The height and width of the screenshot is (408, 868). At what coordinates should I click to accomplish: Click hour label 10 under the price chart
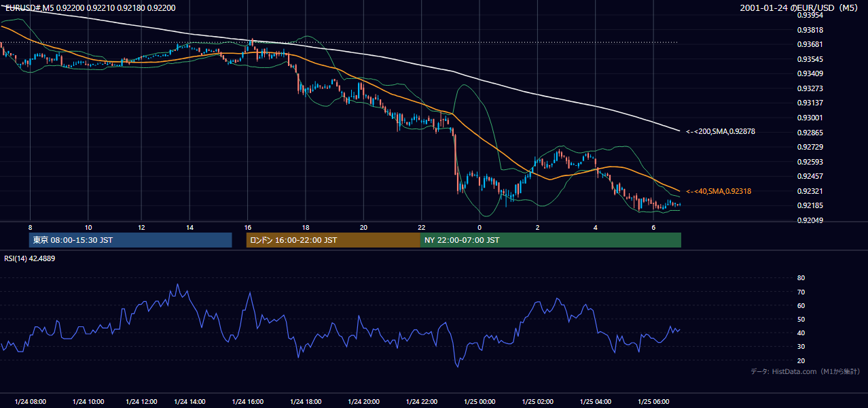tap(88, 227)
